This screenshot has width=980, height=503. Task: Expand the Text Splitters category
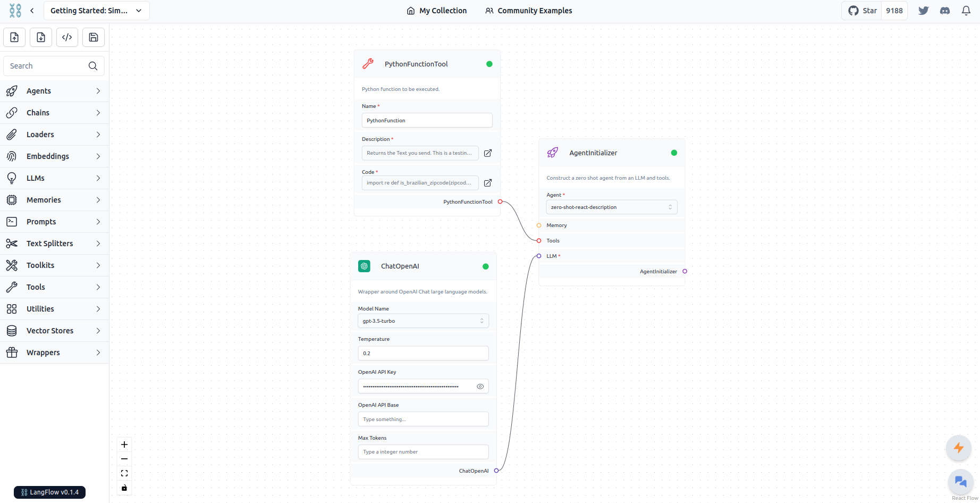tap(54, 244)
